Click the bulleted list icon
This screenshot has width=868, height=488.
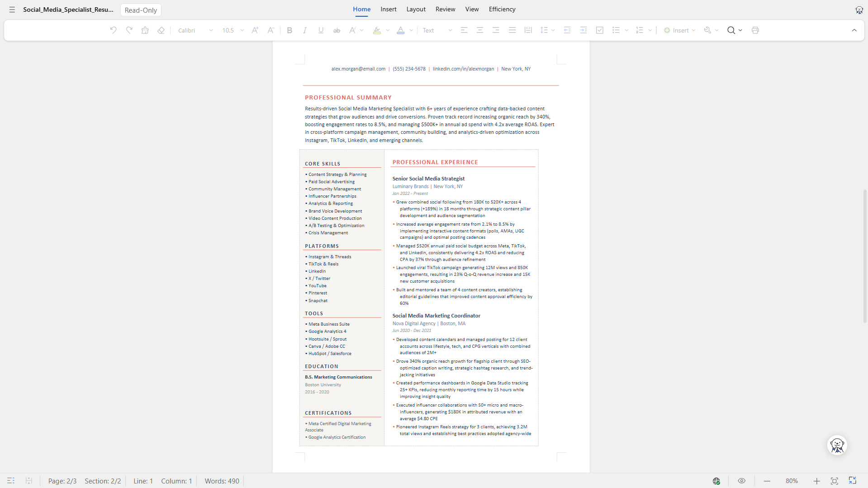click(616, 30)
